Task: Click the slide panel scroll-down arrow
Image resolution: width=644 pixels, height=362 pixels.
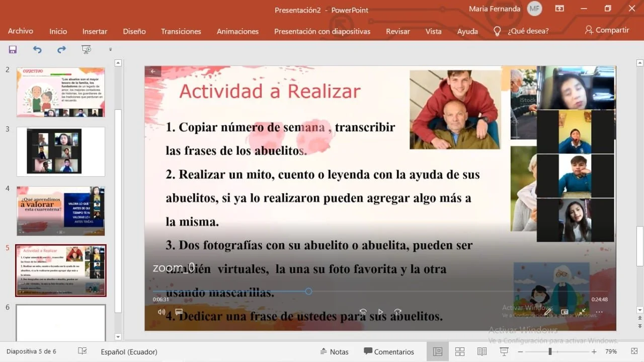Action: [118, 337]
